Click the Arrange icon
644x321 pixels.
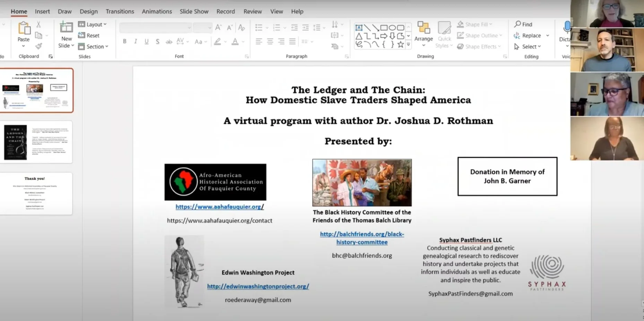pos(423,28)
